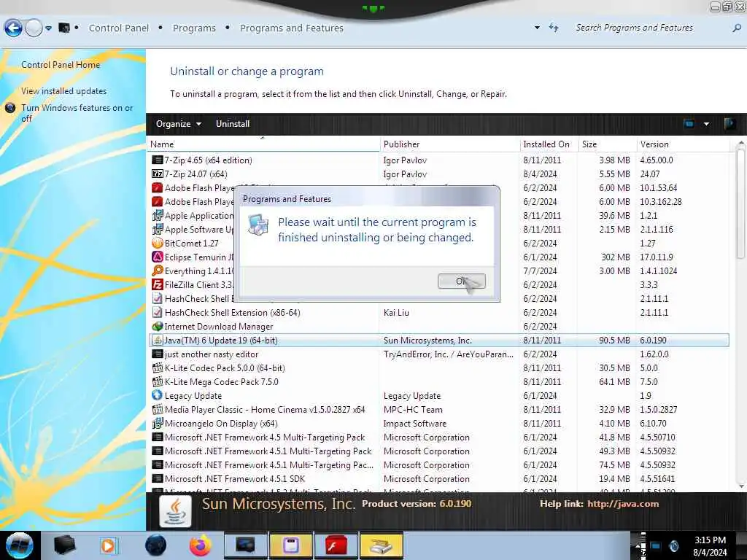Open recent pages dropdown next to Forward button

point(49,28)
